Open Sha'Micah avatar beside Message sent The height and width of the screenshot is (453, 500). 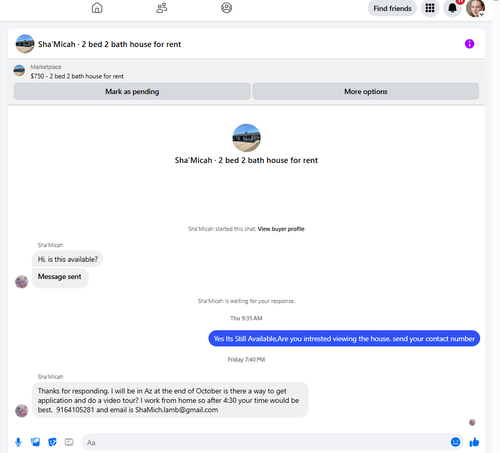coord(22,282)
